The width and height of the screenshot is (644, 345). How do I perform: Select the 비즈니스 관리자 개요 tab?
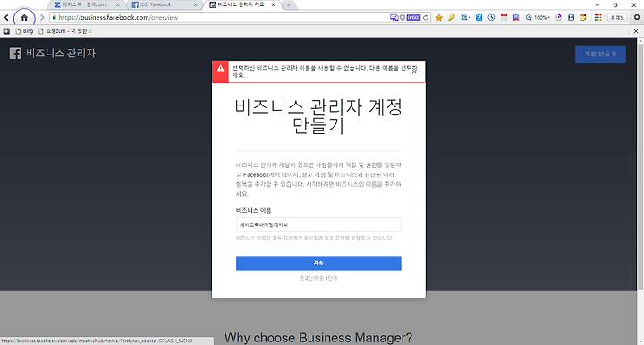pyautogui.click(x=241, y=5)
